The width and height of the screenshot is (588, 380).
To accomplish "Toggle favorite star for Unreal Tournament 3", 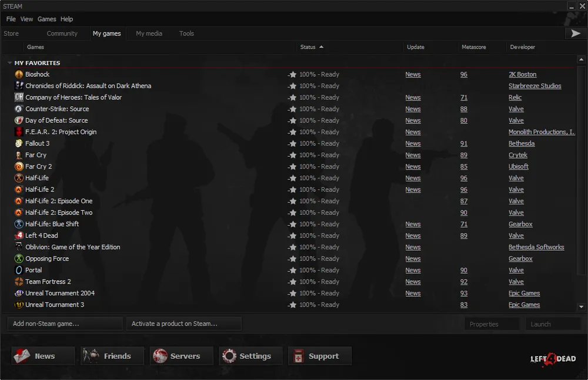I will click(292, 305).
